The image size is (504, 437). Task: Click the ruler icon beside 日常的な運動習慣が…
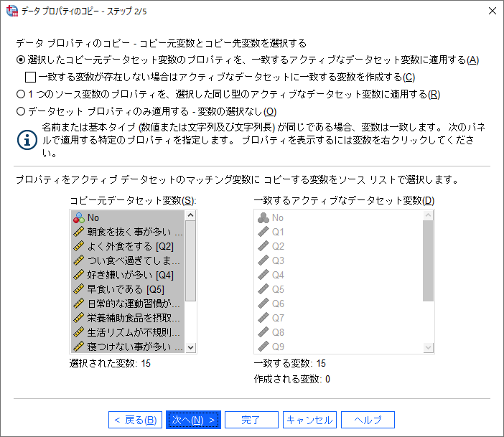79,304
